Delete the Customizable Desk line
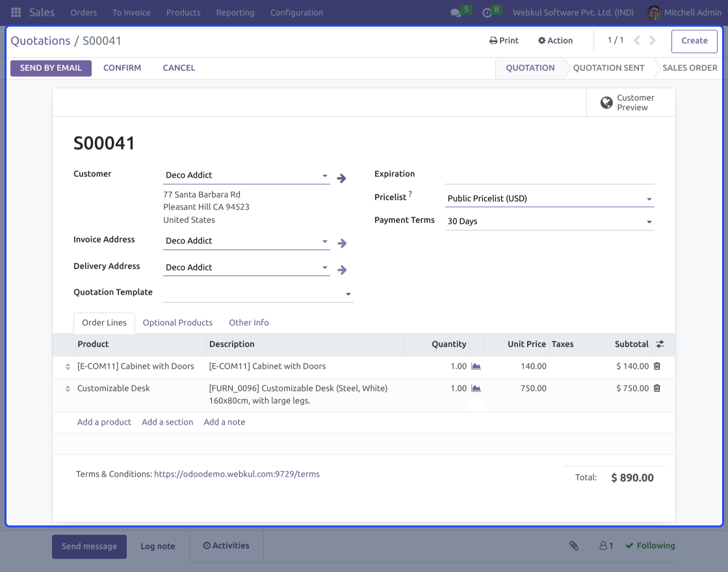Viewport: 728px width, 572px height. 657,389
